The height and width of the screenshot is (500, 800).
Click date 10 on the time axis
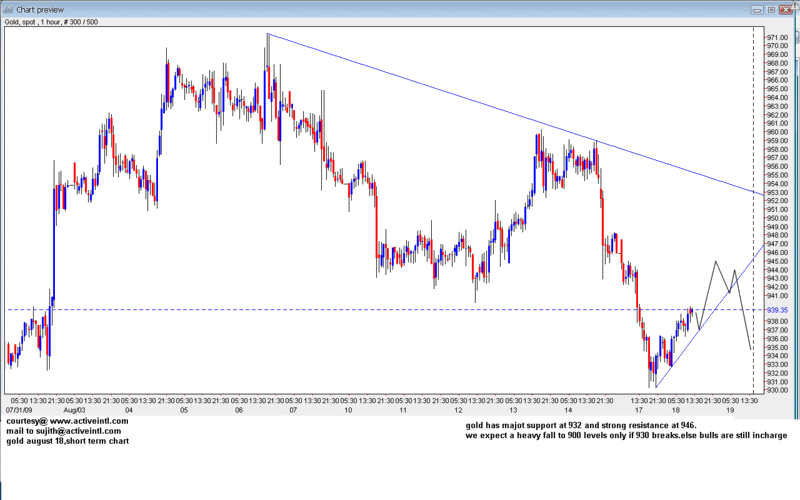[x=347, y=409]
